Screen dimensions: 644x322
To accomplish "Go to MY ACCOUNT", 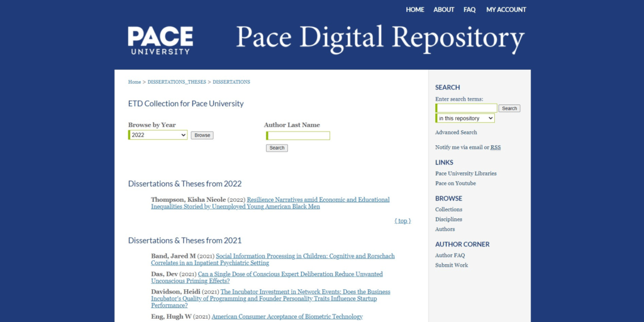I will (x=506, y=9).
